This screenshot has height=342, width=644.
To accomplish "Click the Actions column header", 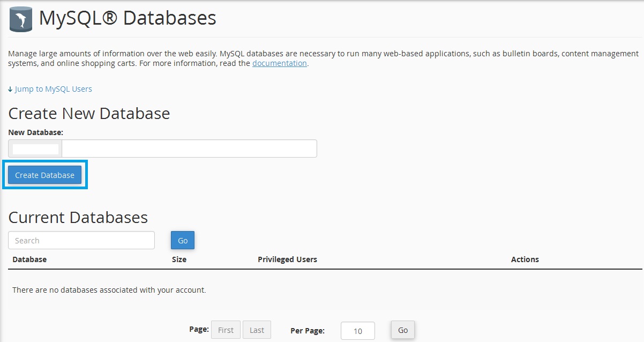I will pos(525,259).
